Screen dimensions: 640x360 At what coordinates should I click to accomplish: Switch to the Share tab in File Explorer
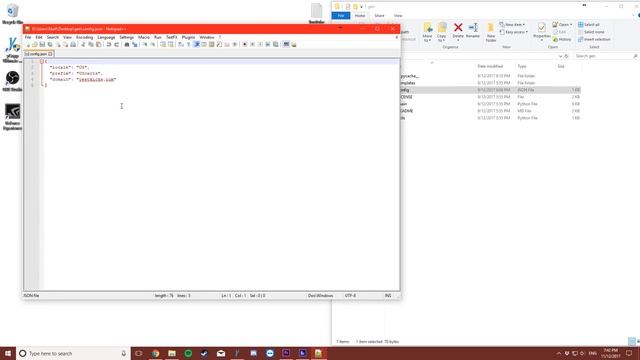[x=379, y=16]
